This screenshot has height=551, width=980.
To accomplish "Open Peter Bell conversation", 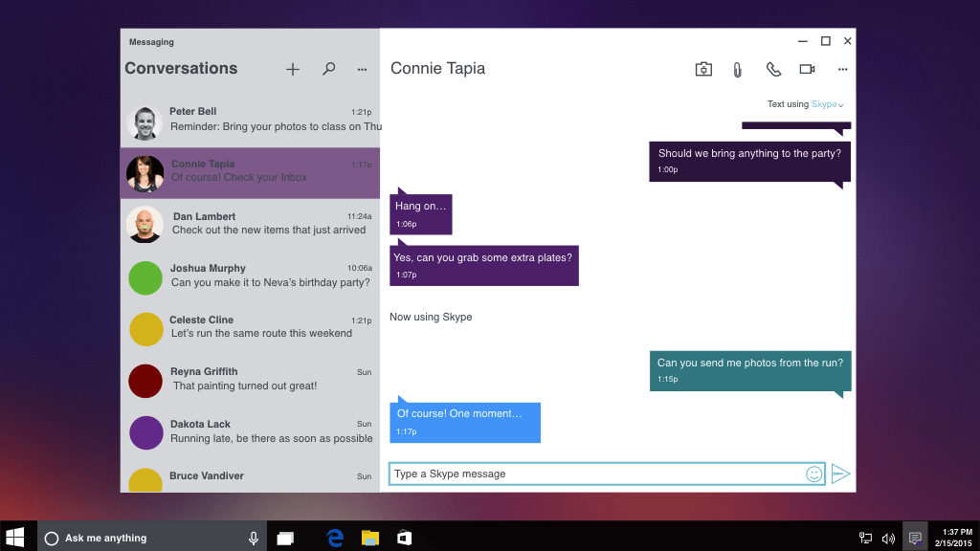I will 250,121.
